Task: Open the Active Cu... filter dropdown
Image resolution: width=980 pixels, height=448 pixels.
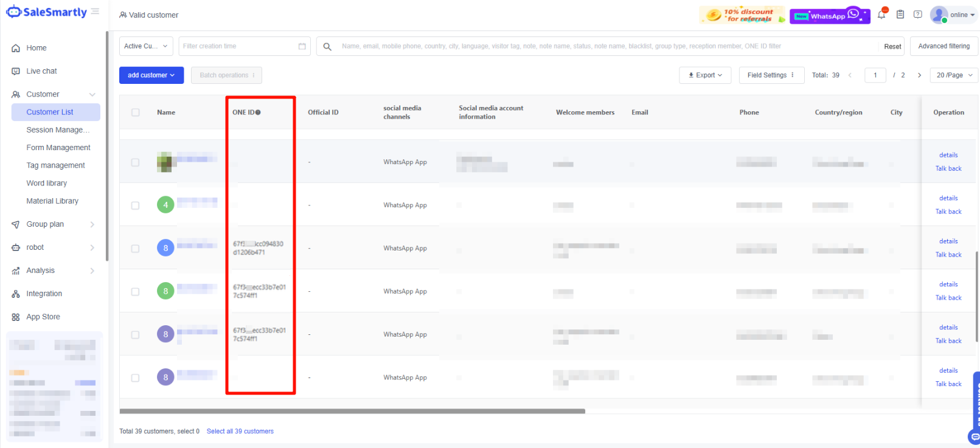Action: (146, 46)
